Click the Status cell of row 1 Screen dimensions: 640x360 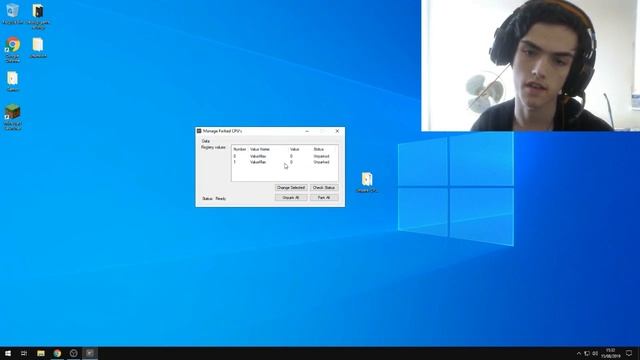(321, 162)
